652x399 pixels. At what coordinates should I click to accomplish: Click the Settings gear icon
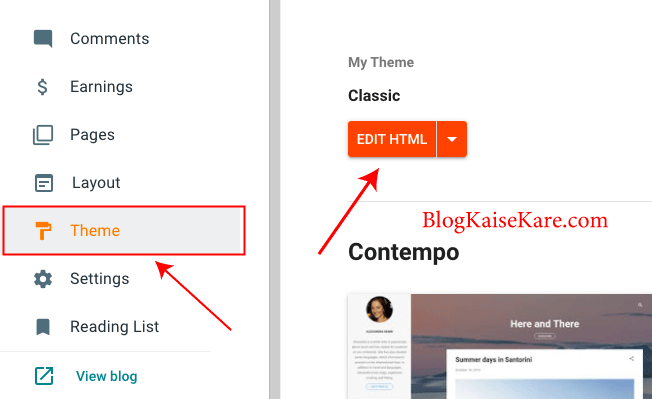point(43,279)
